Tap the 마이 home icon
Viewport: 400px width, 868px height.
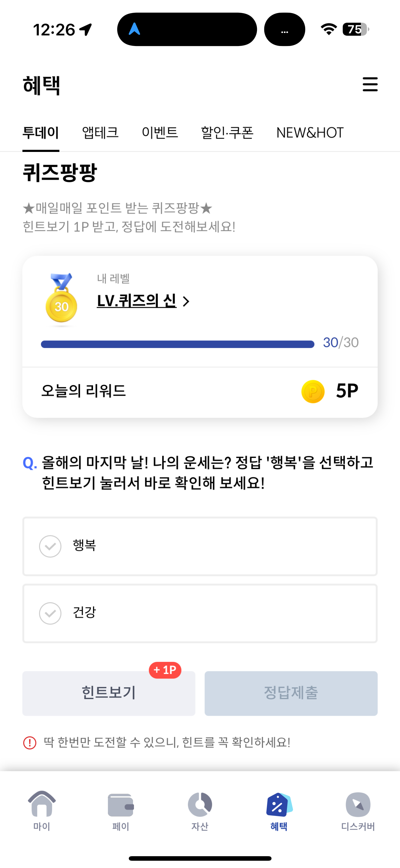click(42, 804)
